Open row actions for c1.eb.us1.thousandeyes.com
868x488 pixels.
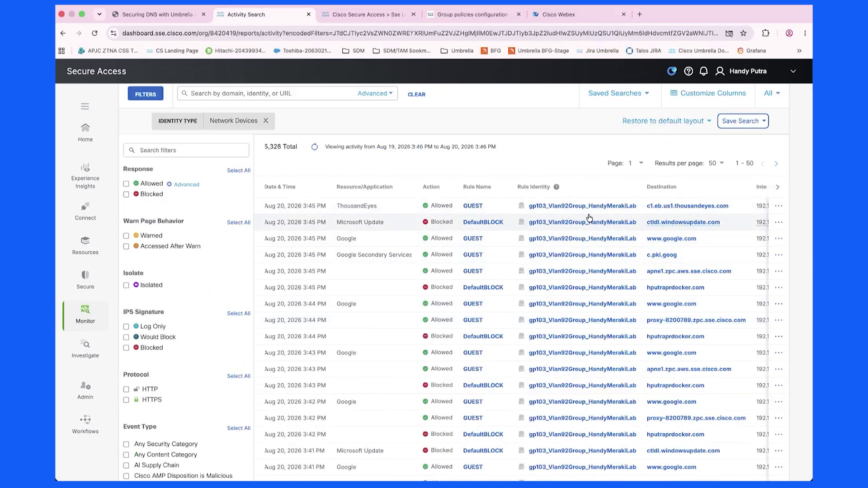(x=778, y=206)
